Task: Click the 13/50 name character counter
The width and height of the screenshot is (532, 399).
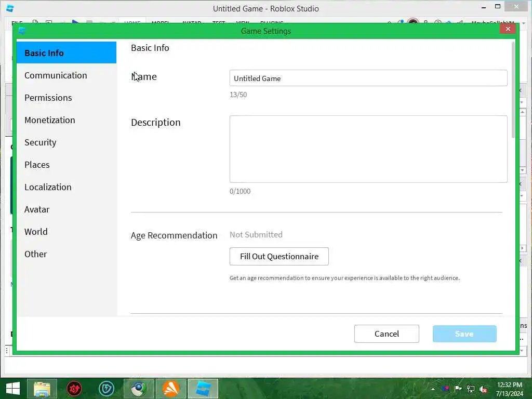Action: tap(238, 95)
